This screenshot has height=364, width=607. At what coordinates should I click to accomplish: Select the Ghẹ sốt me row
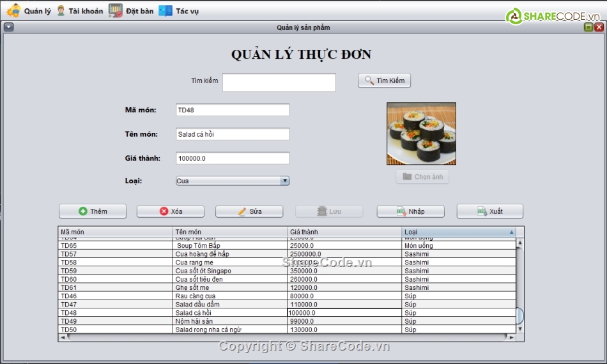[x=287, y=287]
